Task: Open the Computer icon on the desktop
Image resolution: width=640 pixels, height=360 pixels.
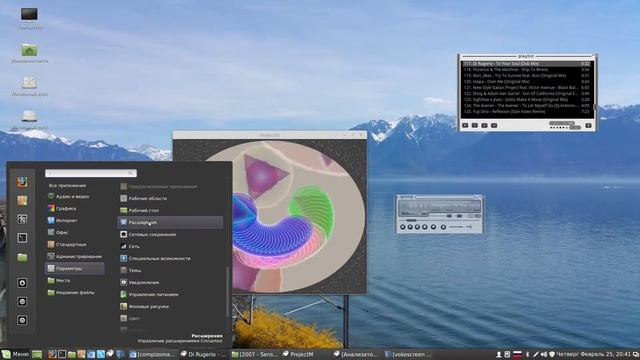Action: click(x=29, y=18)
